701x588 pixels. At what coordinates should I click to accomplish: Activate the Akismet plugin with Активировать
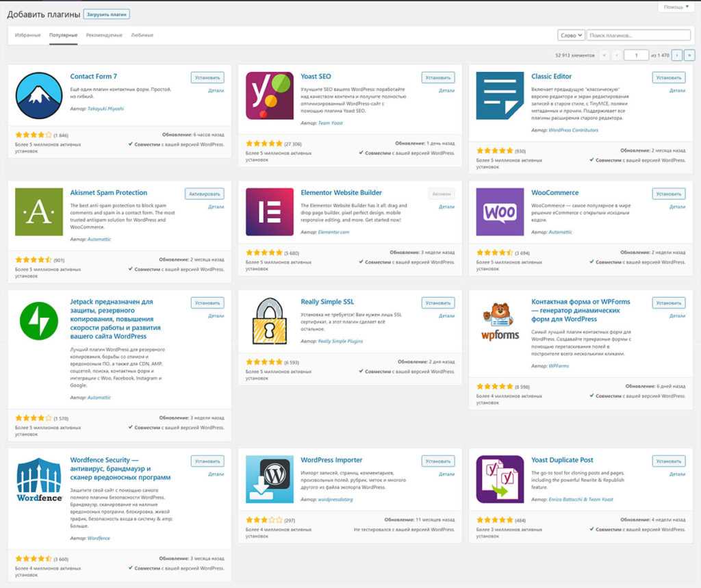pos(204,194)
